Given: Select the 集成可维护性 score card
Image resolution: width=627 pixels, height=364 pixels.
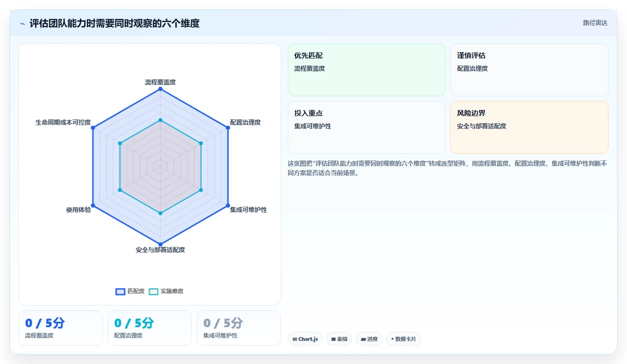Looking at the screenshot, I should point(239,328).
